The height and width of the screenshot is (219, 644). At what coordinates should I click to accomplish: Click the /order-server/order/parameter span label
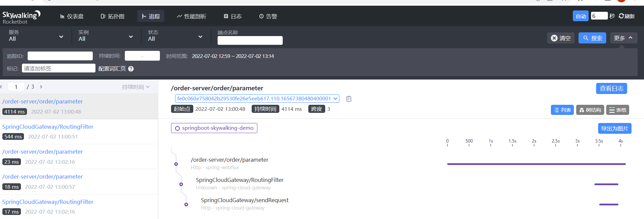pos(229,160)
